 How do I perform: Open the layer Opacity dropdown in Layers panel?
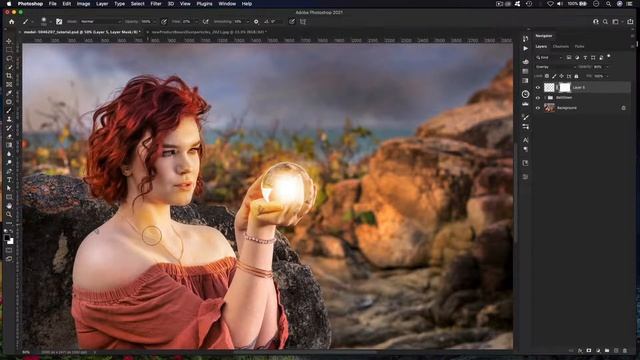tap(606, 67)
